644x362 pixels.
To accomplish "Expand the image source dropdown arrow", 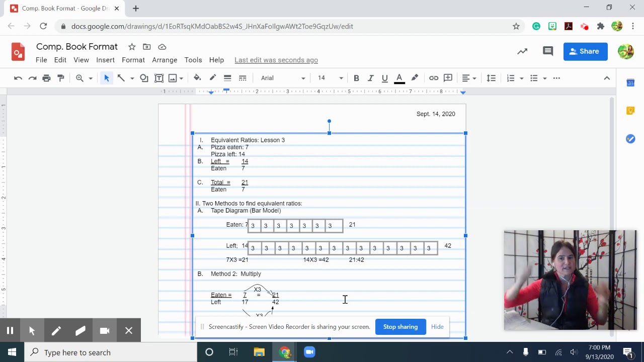I will tap(181, 78).
